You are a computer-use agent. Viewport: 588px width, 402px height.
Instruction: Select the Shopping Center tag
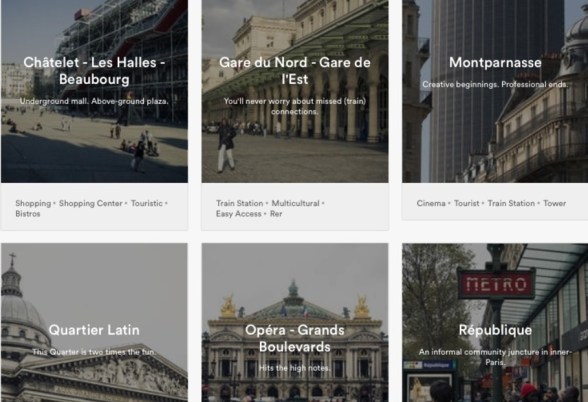(x=91, y=203)
